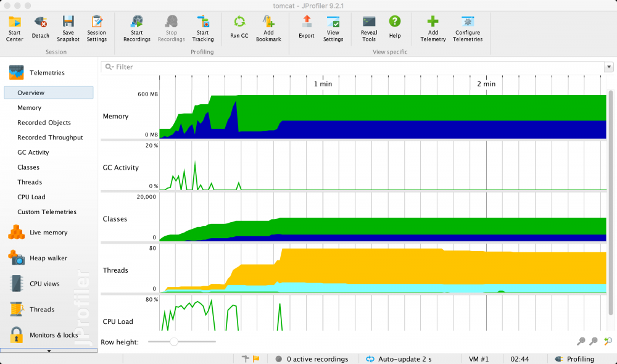Image resolution: width=617 pixels, height=364 pixels.
Task: Open Configure Telemetries
Action: pos(468,28)
